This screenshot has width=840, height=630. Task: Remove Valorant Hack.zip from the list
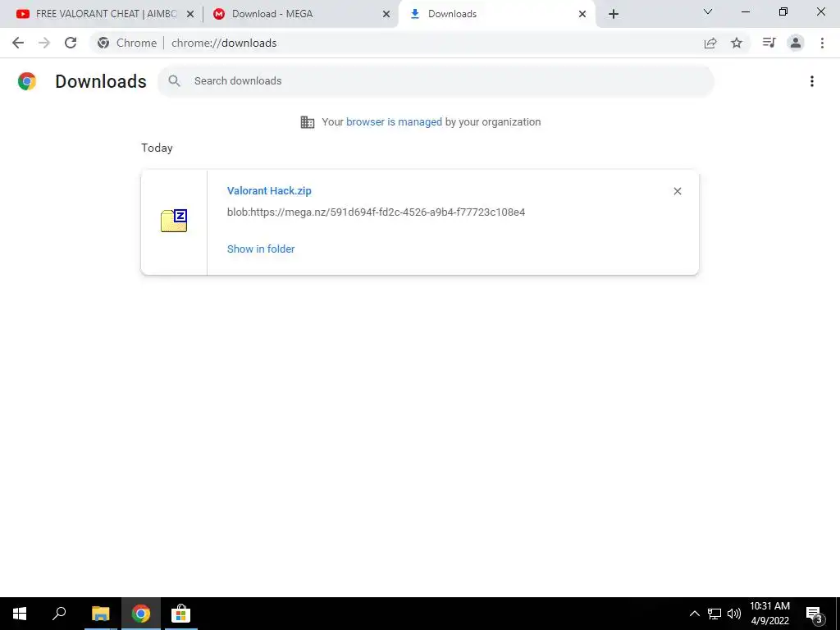click(677, 191)
